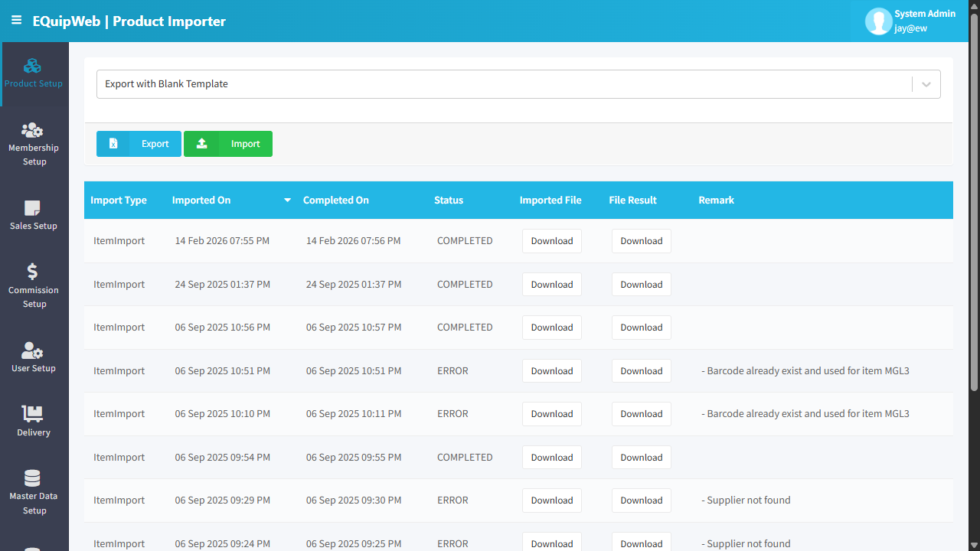The image size is (980, 551).
Task: Expand the Export with Blank Template dropdown
Action: click(518, 84)
